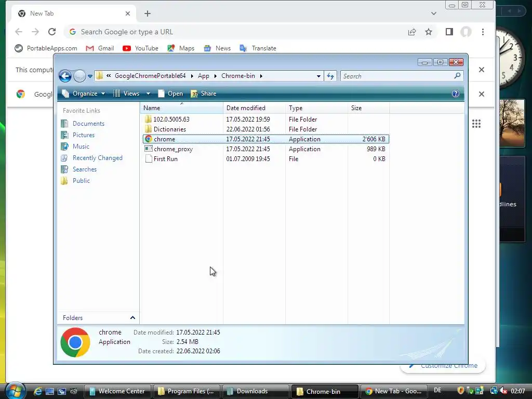Toggle Chrome side panel
The width and height of the screenshot is (532, 399).
pyautogui.click(x=449, y=32)
